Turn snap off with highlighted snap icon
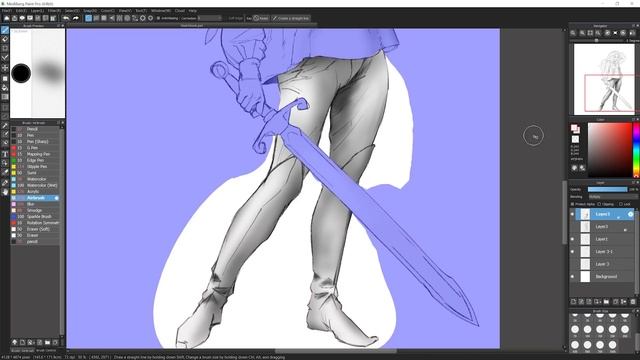The height and width of the screenshot is (360, 640). (89, 18)
